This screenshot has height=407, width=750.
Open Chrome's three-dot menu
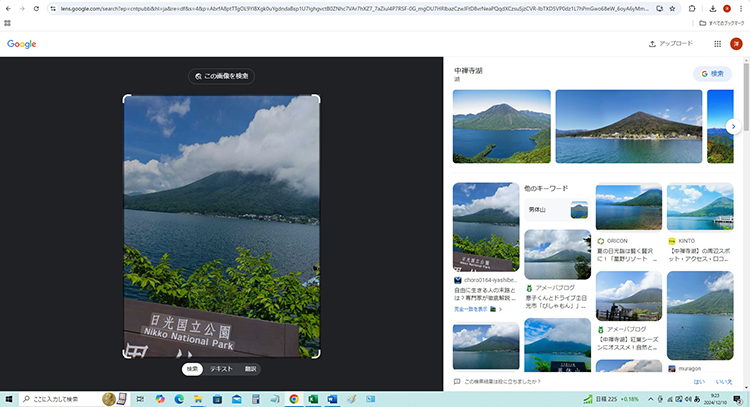coord(740,9)
